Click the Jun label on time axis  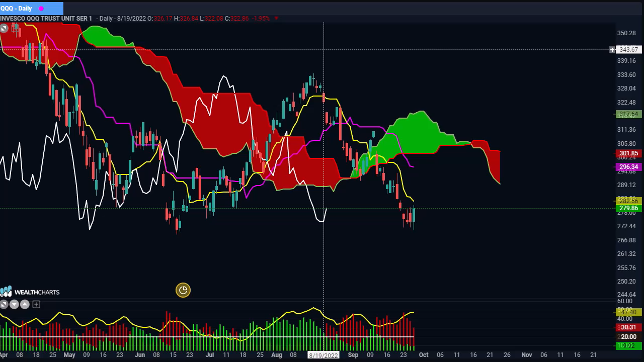pyautogui.click(x=139, y=355)
